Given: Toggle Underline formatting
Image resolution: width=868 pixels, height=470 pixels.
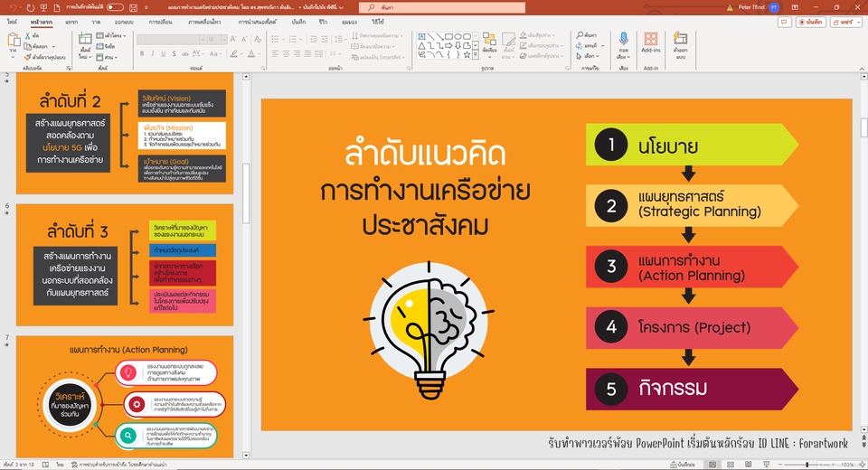Looking at the screenshot, I should 164,53.
